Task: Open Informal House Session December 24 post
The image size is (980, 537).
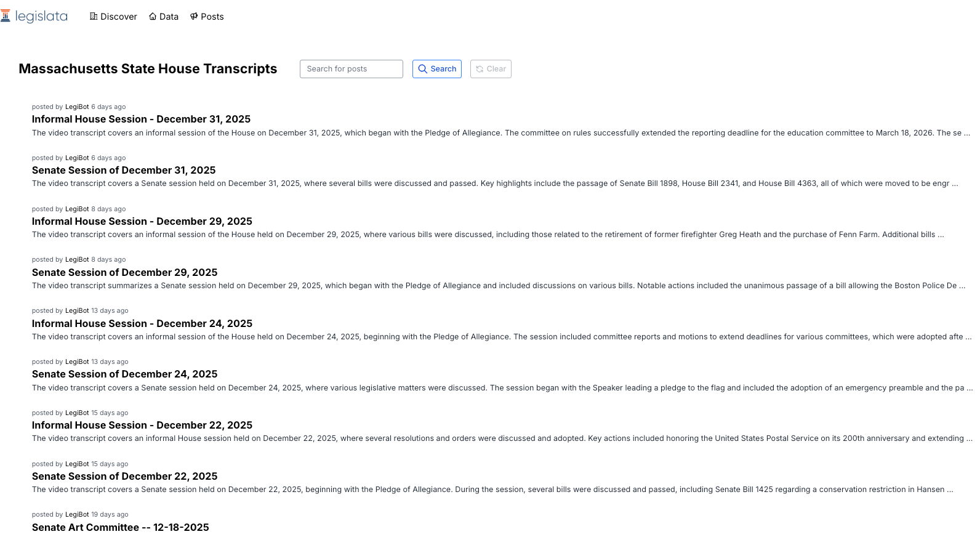Action: click(142, 324)
